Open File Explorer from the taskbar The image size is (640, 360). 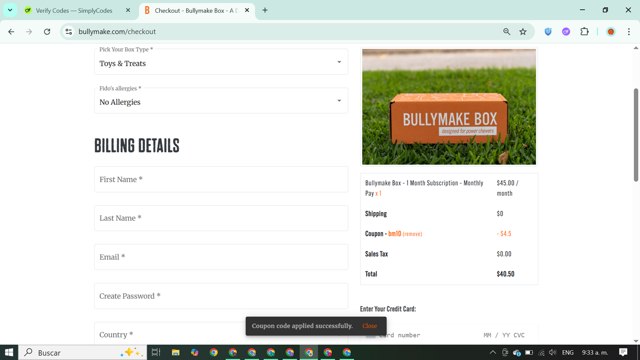point(176,352)
